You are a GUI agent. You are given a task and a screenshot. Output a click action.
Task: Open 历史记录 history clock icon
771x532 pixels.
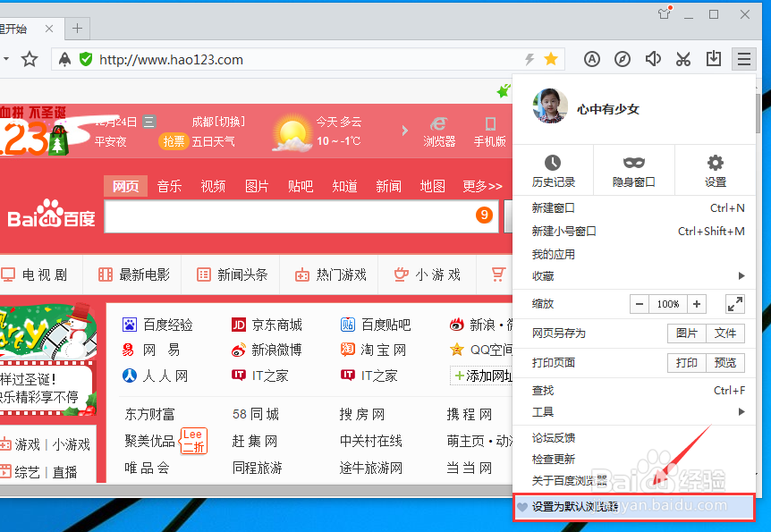coord(553,163)
